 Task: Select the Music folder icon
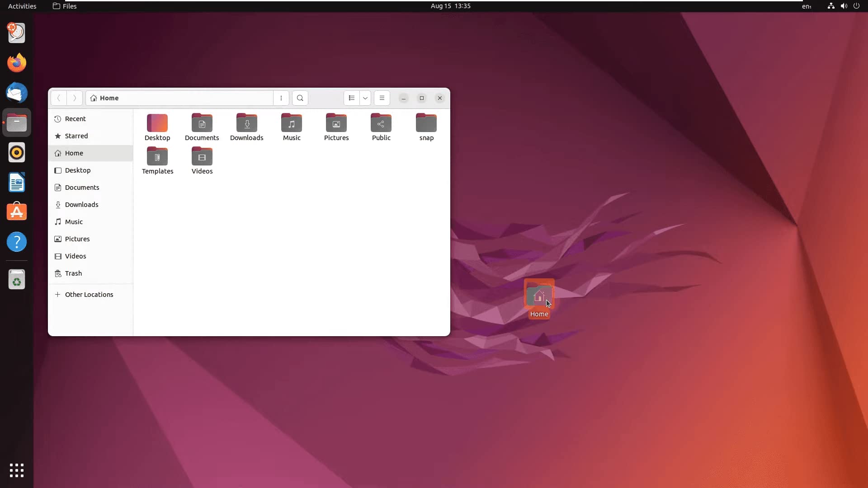pyautogui.click(x=292, y=123)
